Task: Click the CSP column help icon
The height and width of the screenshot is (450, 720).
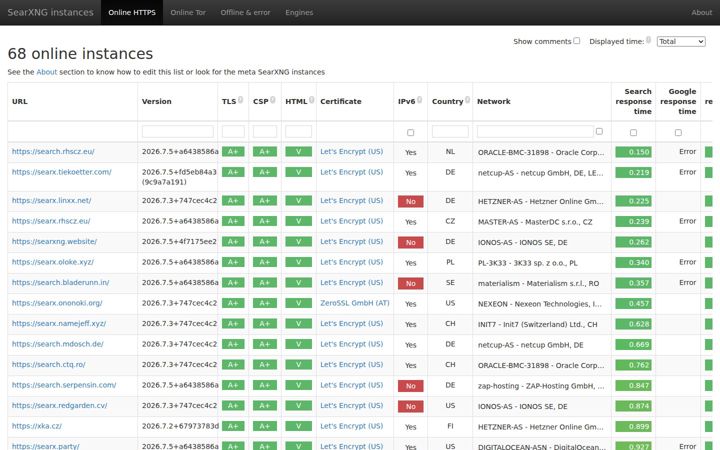Action: [x=272, y=100]
